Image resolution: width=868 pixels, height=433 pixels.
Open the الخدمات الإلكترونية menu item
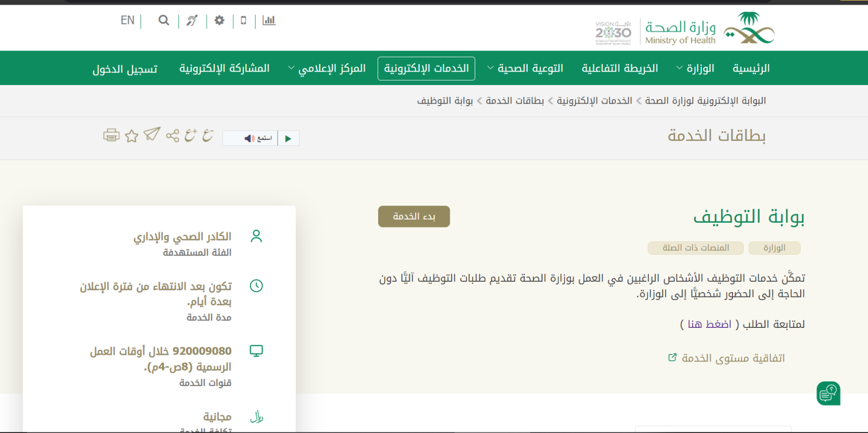coord(426,68)
